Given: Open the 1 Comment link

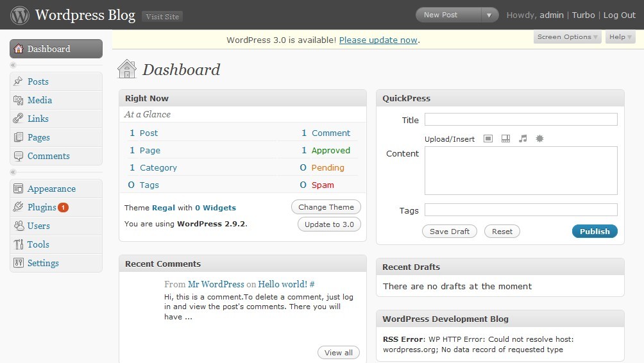Looking at the screenshot, I should pyautogui.click(x=326, y=133).
